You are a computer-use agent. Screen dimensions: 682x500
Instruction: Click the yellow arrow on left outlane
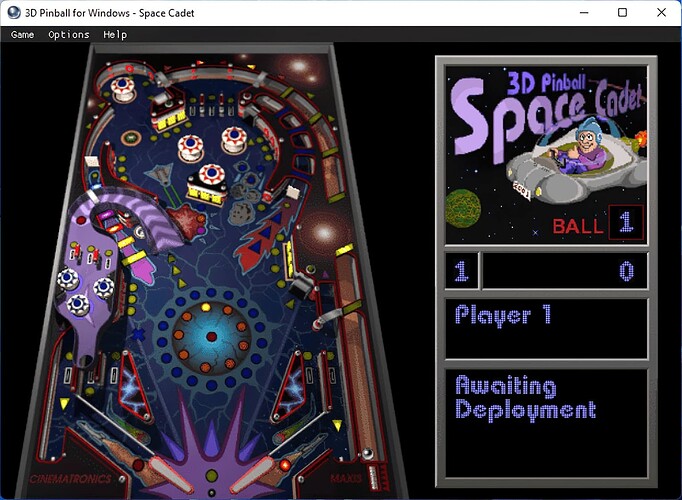pos(64,403)
